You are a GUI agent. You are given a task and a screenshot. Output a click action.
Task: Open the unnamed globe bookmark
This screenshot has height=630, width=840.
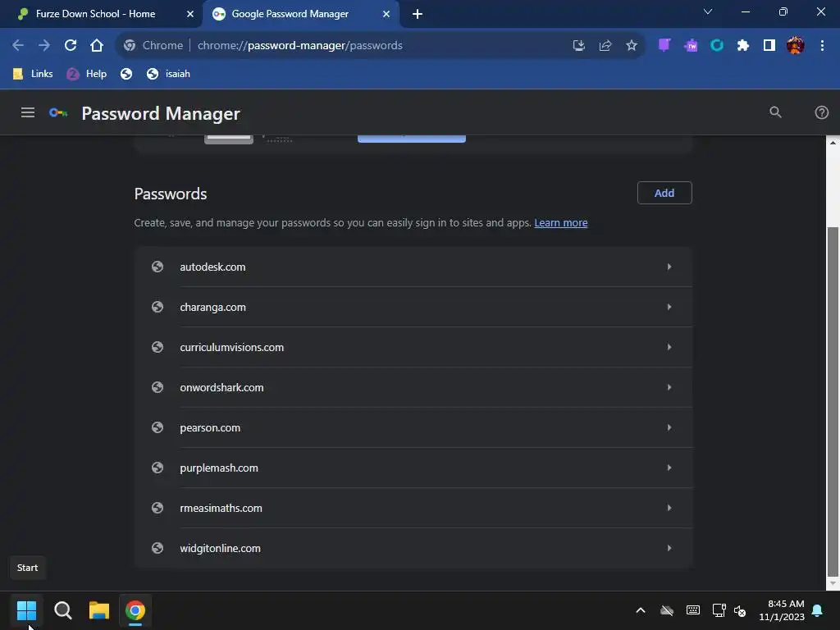click(126, 74)
